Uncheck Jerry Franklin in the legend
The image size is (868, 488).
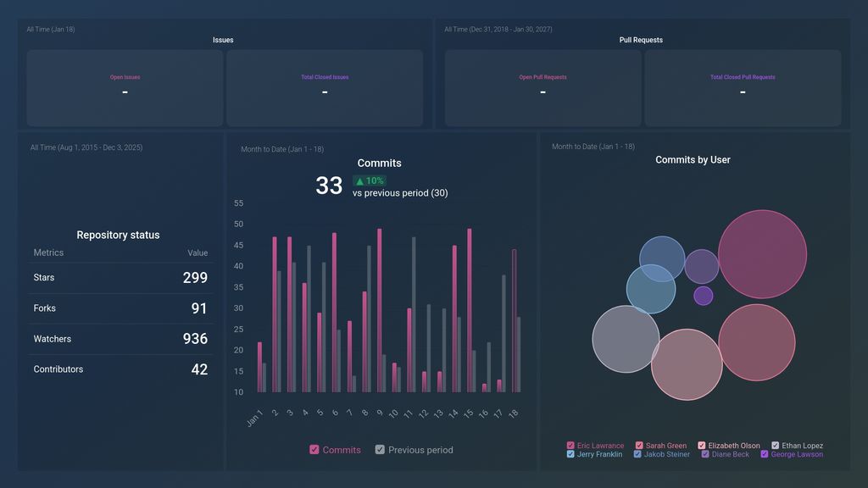tap(570, 454)
